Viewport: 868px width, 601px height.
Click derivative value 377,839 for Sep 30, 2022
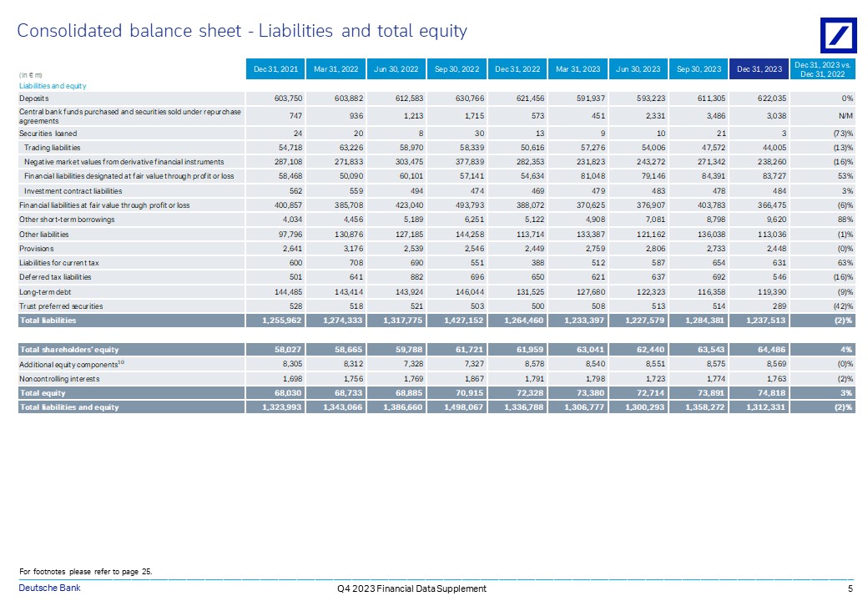[x=470, y=162]
